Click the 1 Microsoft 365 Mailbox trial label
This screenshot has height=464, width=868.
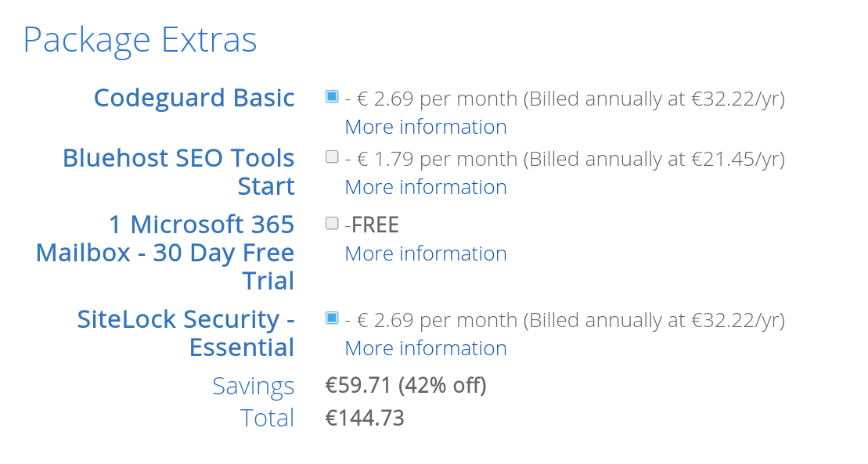pos(165,253)
